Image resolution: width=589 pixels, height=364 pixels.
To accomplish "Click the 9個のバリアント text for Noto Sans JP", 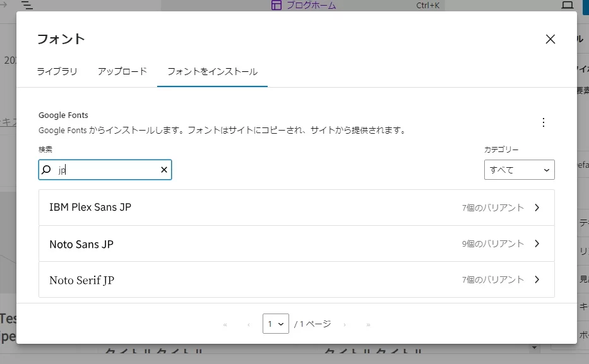I will [493, 244].
